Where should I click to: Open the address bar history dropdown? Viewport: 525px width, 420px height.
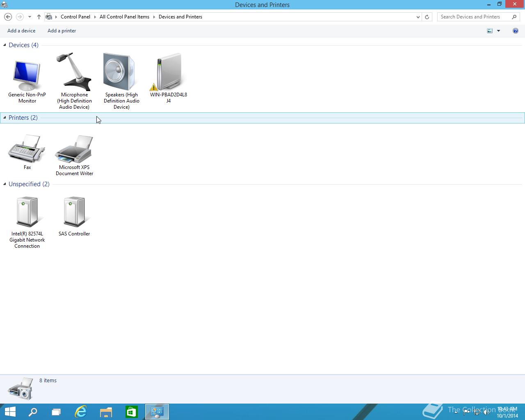point(418,17)
